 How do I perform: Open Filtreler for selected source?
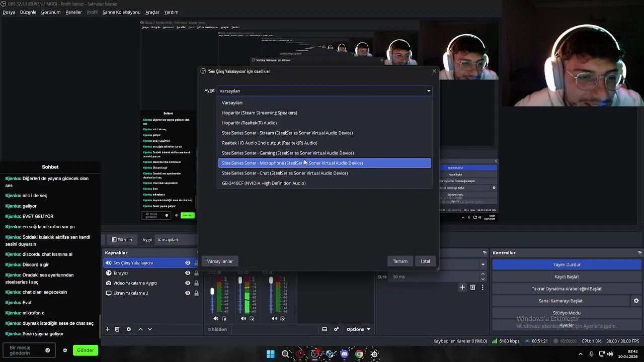pos(122,240)
